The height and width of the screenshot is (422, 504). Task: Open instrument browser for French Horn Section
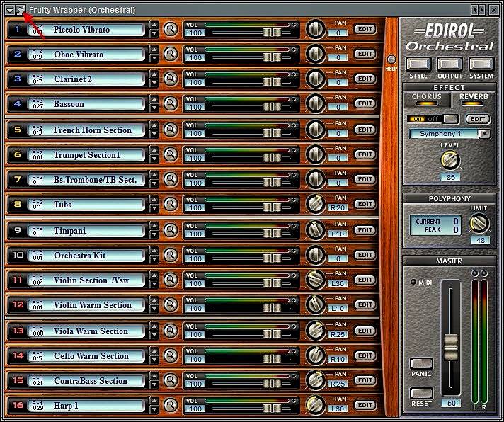tap(171, 130)
